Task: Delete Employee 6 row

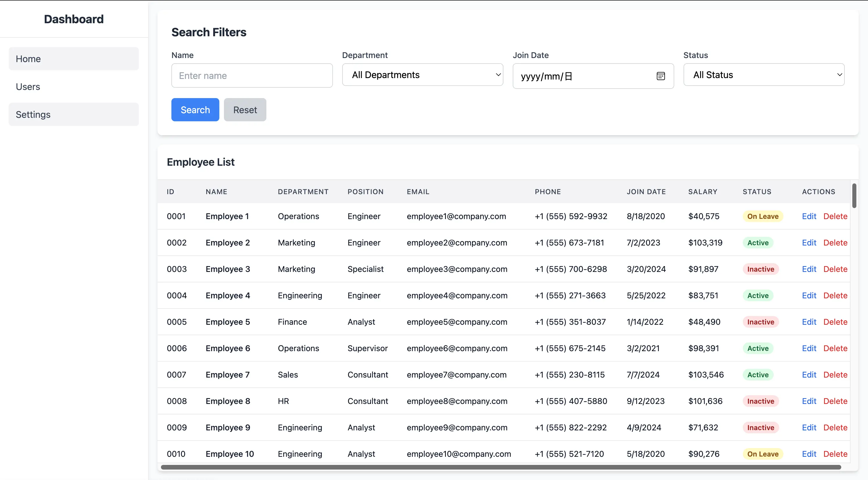Action: (x=835, y=348)
